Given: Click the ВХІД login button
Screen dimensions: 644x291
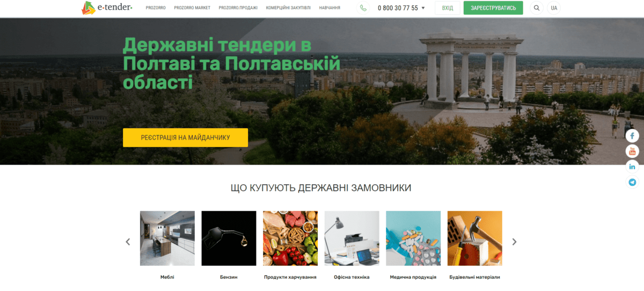Looking at the screenshot, I should point(448,8).
